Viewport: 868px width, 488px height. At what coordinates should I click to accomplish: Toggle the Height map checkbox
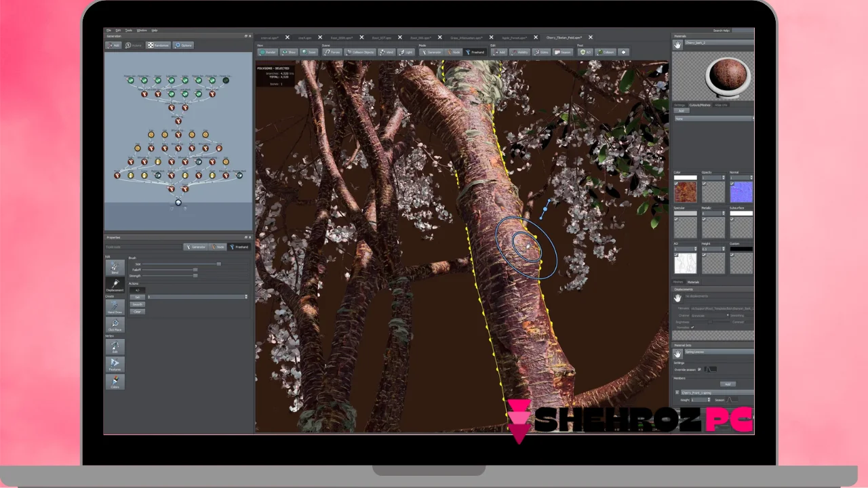[x=704, y=255]
